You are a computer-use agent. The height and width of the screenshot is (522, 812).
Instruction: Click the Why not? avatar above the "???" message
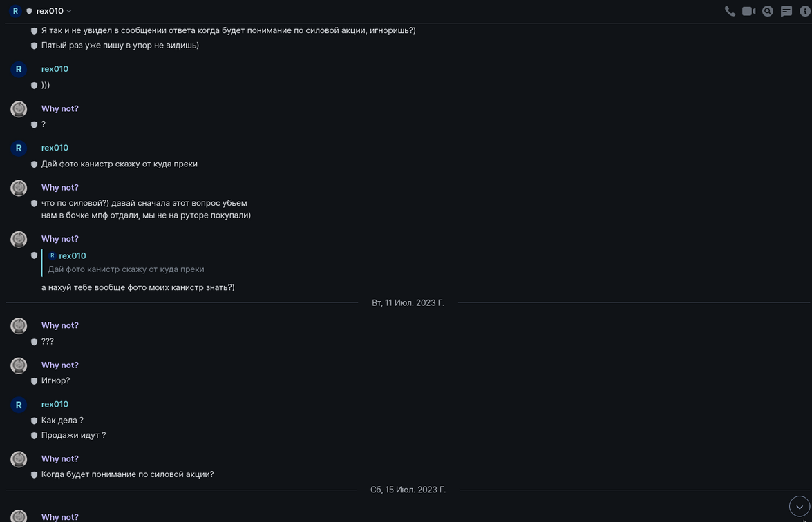point(19,326)
